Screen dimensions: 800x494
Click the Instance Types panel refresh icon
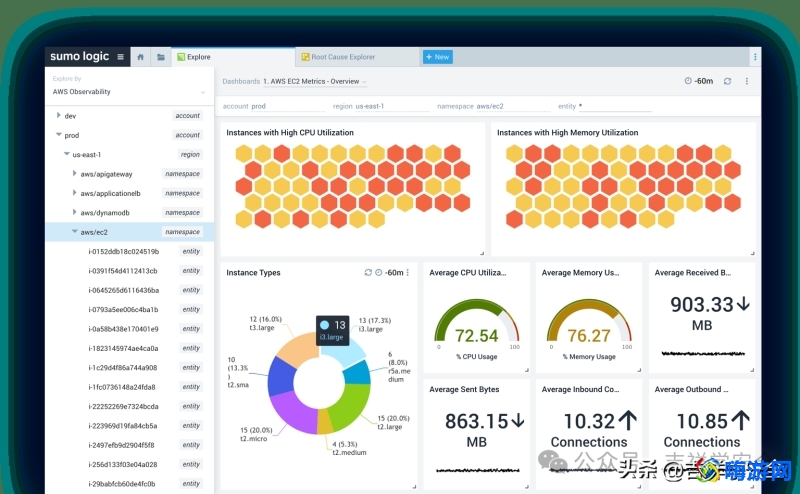(368, 273)
